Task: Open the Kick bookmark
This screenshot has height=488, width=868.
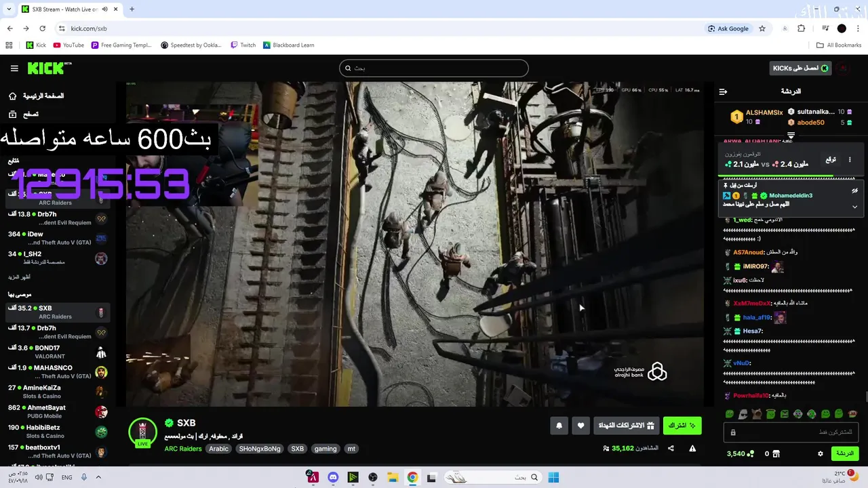Action: [36, 45]
